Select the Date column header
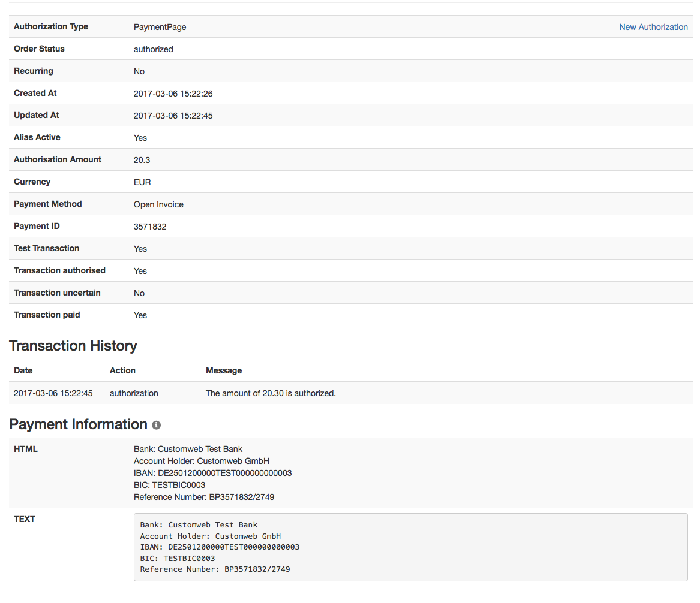700x603 pixels. click(x=23, y=370)
